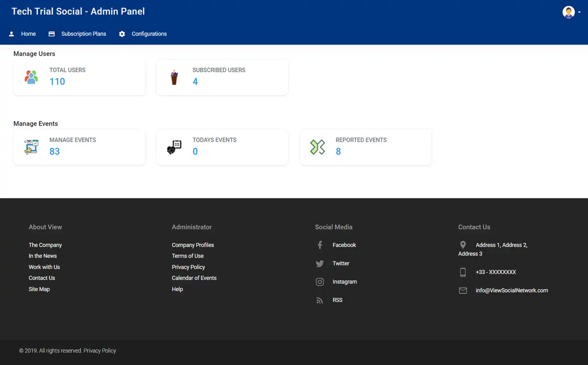588x365 pixels.
Task: Open the Privacy Policy footer link
Action: tap(188, 267)
